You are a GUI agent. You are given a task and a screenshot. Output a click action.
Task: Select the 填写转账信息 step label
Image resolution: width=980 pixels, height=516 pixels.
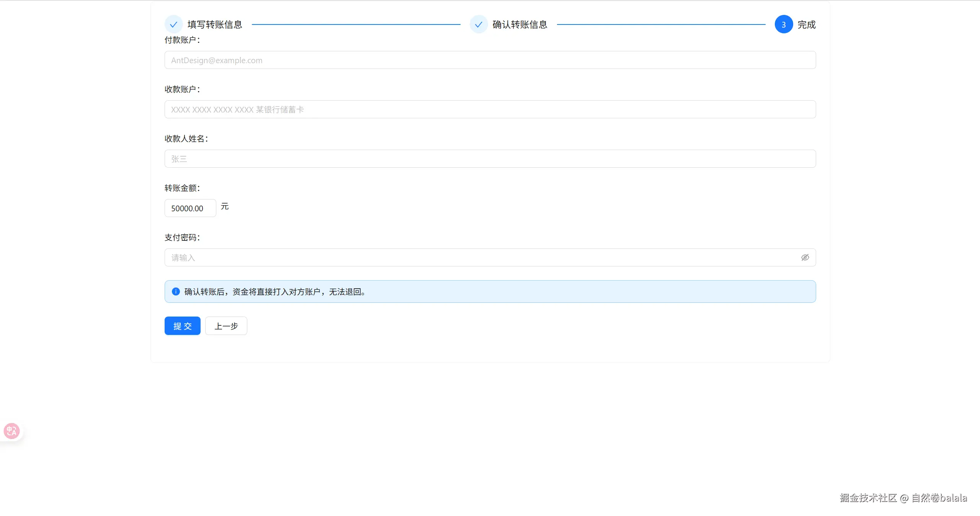[x=215, y=24]
